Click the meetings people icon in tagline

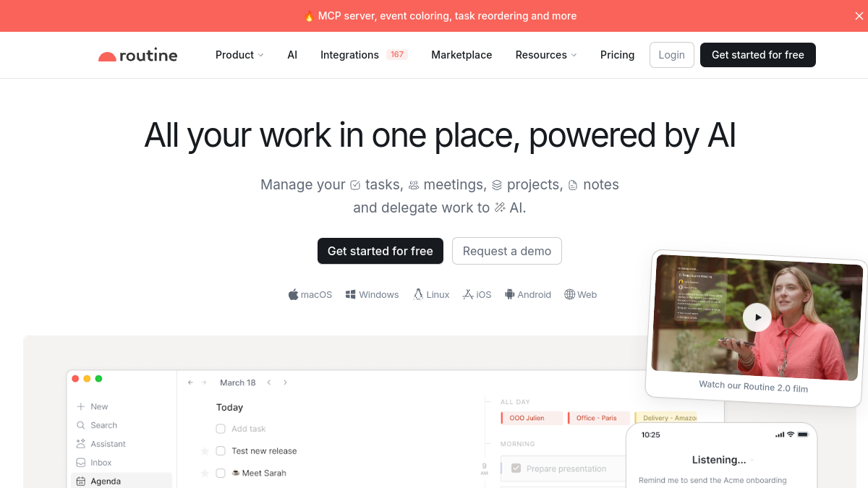pos(414,185)
